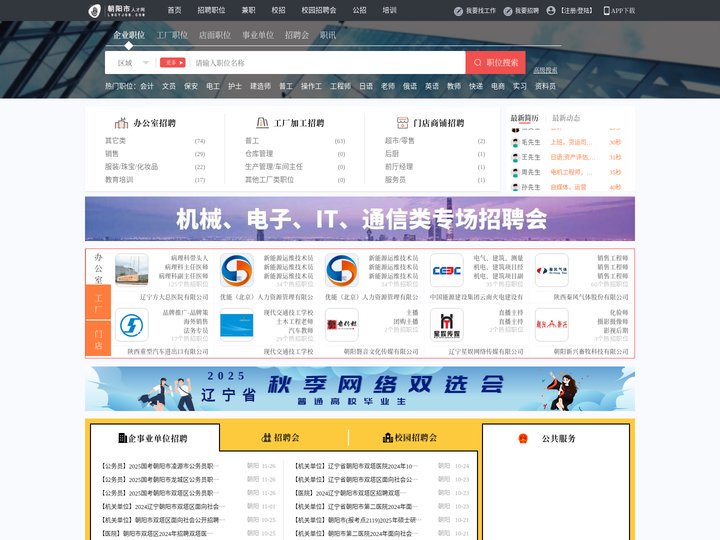Open the 前厅经理 store category

(399, 167)
